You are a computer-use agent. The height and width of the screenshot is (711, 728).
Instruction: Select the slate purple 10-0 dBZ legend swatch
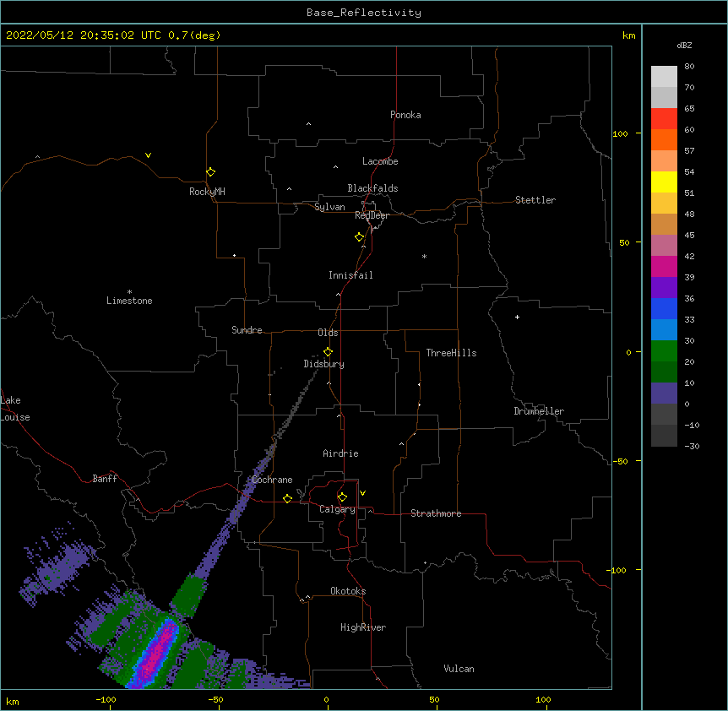point(664,393)
